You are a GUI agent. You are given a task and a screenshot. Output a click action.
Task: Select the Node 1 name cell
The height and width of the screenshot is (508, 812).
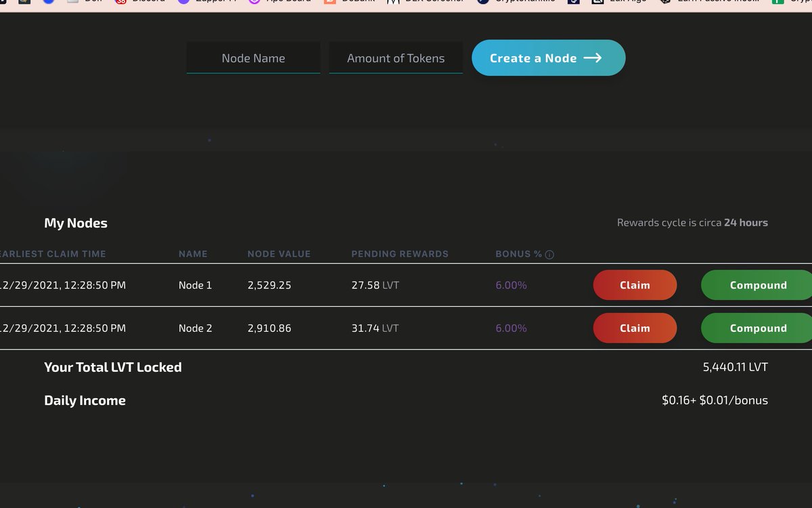click(x=196, y=285)
